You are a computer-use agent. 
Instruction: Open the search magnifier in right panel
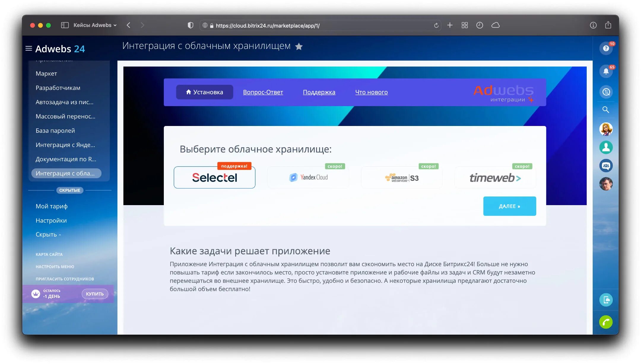tap(606, 110)
